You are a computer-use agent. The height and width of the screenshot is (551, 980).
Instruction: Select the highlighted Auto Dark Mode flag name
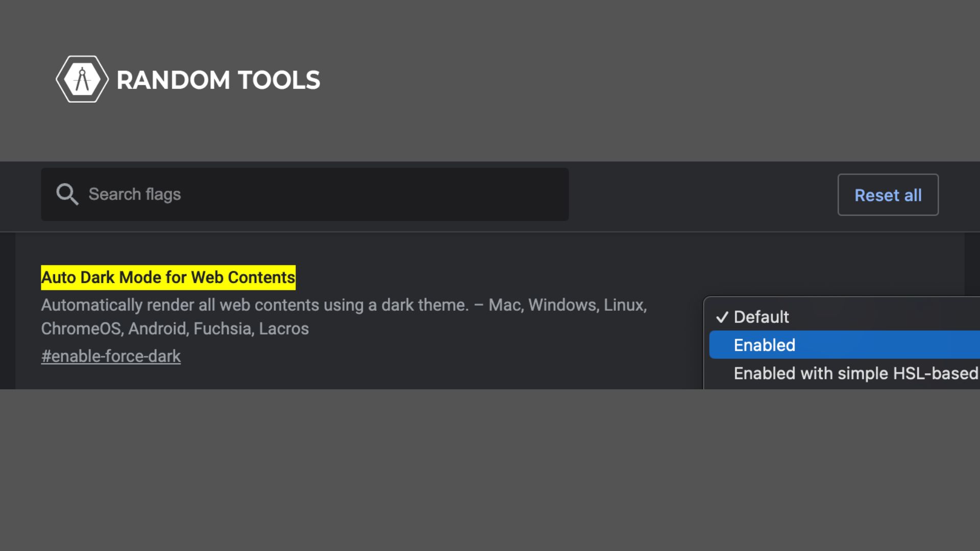[167, 277]
